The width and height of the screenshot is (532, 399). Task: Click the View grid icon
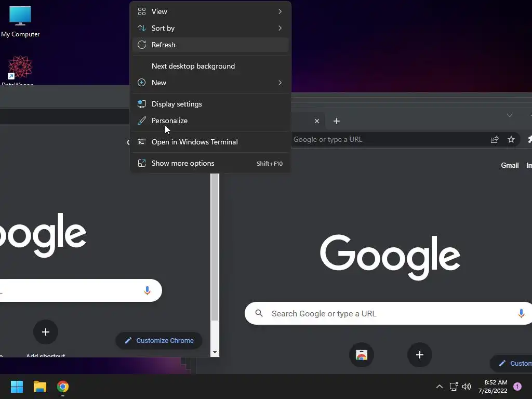142,11
